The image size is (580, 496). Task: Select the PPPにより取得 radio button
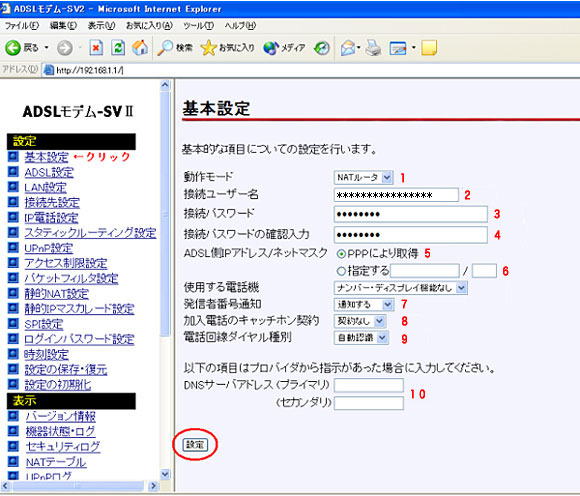(341, 254)
